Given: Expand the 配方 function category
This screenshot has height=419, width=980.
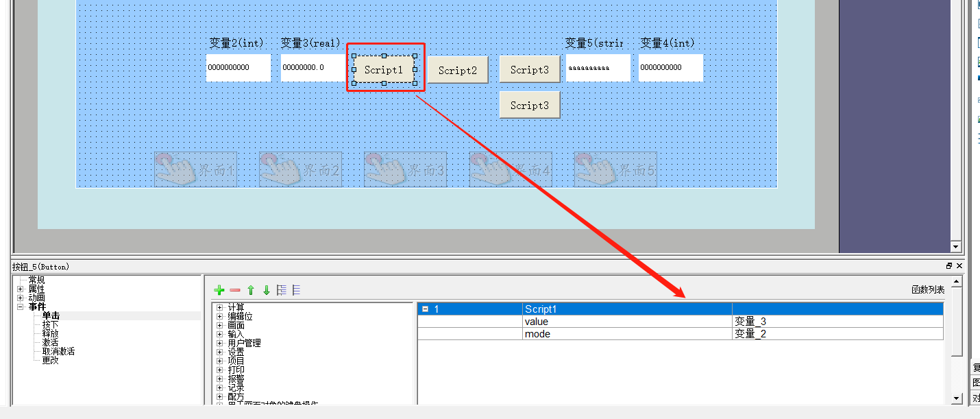Looking at the screenshot, I should point(219,396).
